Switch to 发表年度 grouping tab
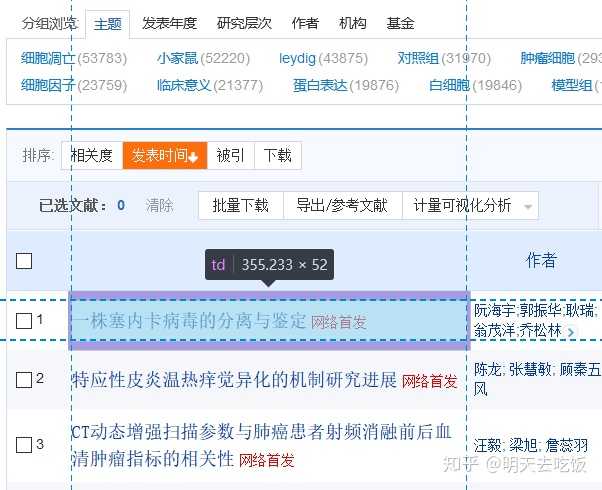 coord(169,23)
